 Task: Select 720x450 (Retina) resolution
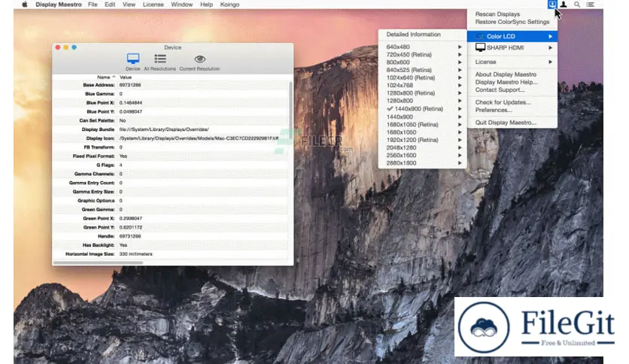pos(409,54)
